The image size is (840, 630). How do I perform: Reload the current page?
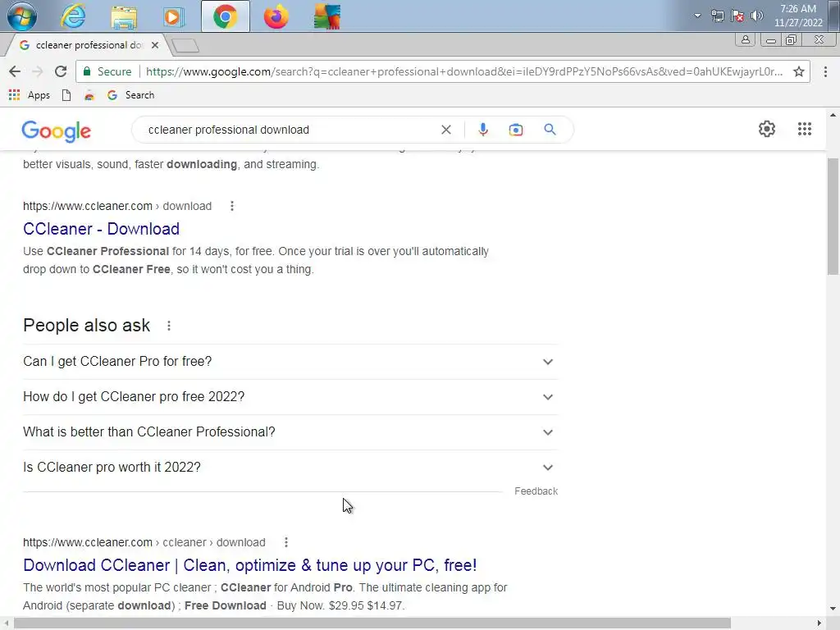[61, 71]
